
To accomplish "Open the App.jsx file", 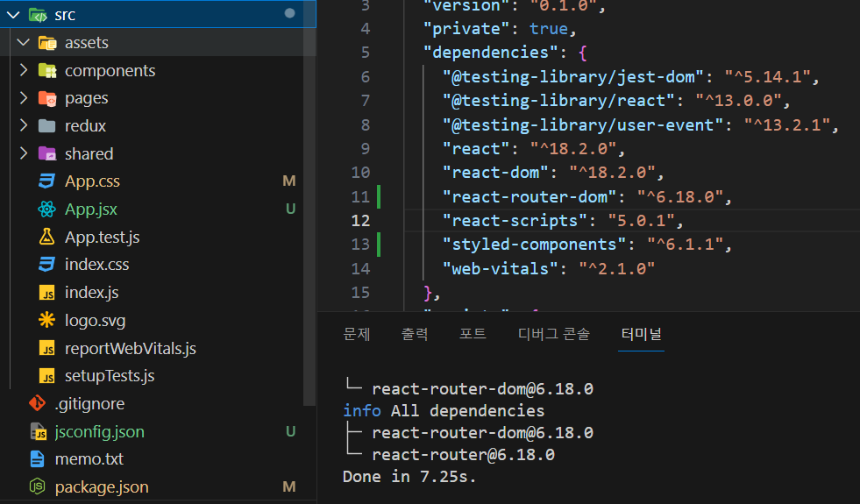I will (x=91, y=209).
